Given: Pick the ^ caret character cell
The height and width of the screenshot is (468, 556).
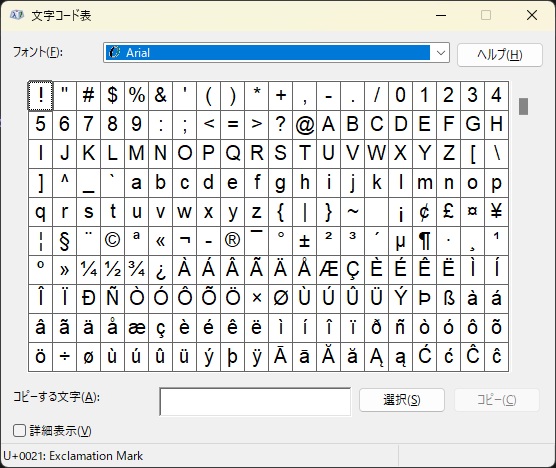Looking at the screenshot, I should point(64,183).
